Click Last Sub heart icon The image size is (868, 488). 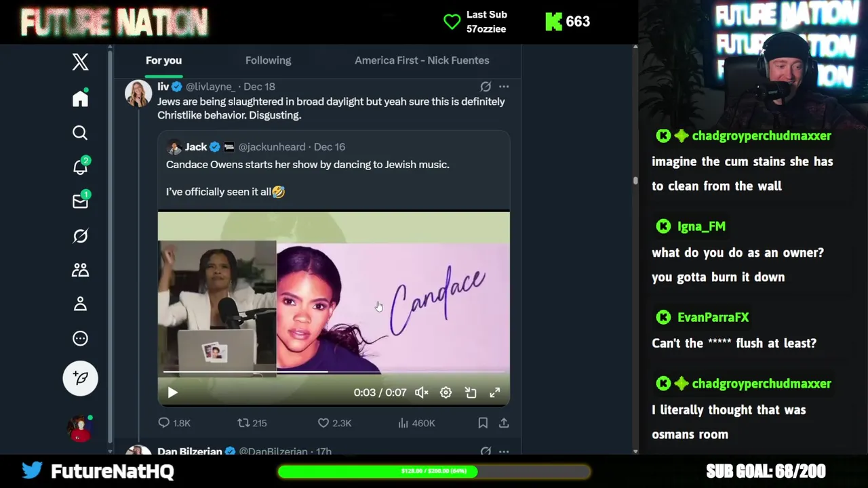[x=452, y=22]
